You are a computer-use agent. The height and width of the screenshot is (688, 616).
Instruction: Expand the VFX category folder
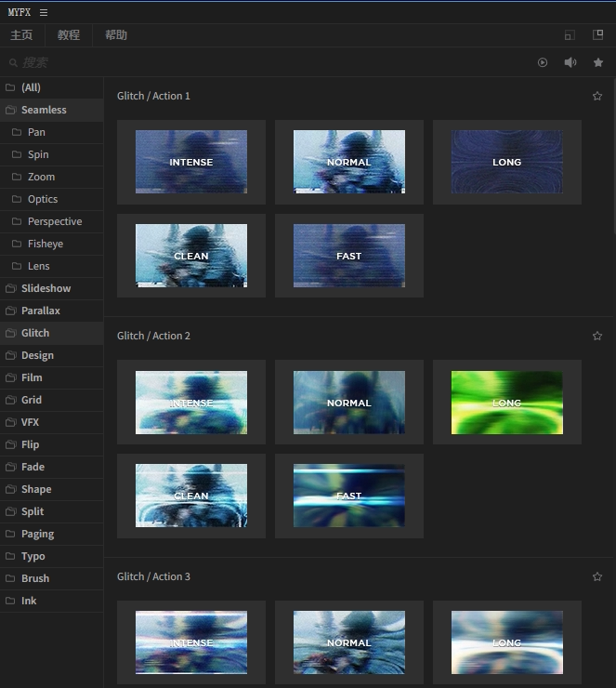click(52, 422)
